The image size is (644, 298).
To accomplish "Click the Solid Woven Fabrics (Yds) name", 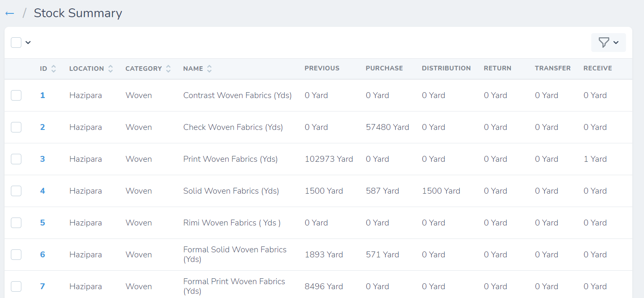I will pyautogui.click(x=231, y=191).
